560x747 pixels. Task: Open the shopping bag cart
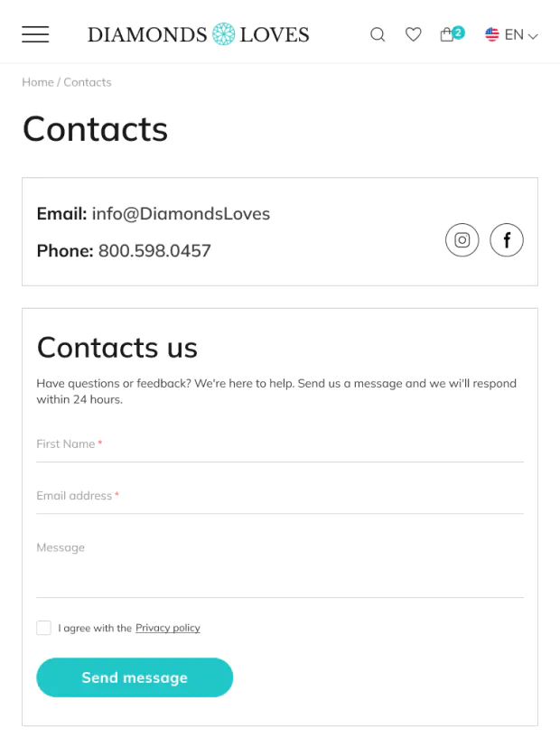point(446,35)
